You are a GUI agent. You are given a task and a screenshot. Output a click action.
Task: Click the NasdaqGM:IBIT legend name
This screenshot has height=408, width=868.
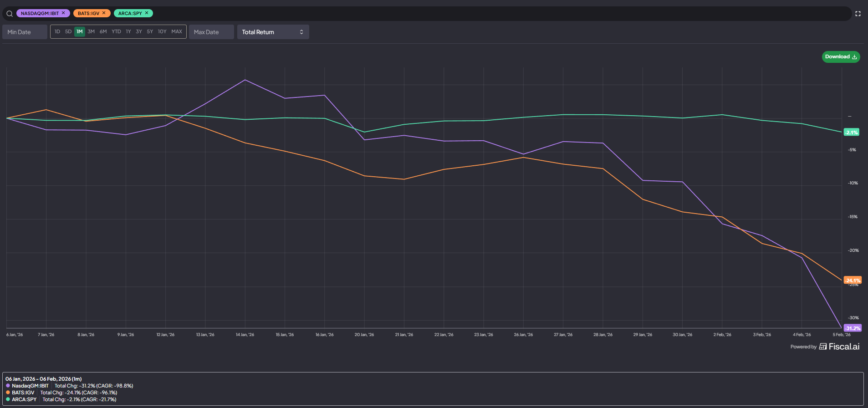pos(30,386)
